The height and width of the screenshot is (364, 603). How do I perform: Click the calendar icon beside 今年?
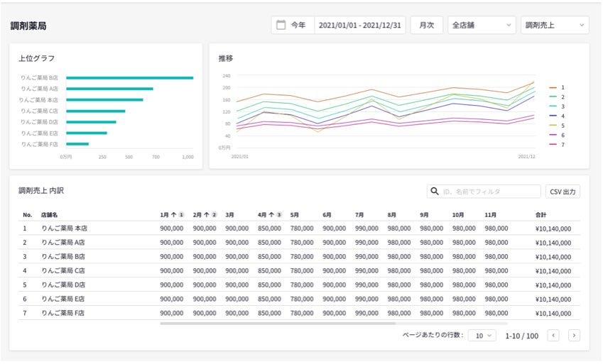tap(281, 25)
